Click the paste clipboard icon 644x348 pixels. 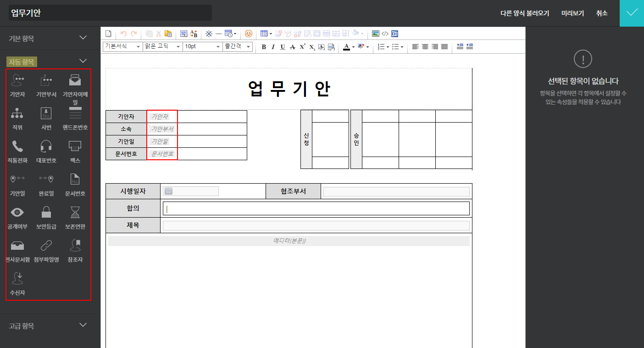point(168,34)
